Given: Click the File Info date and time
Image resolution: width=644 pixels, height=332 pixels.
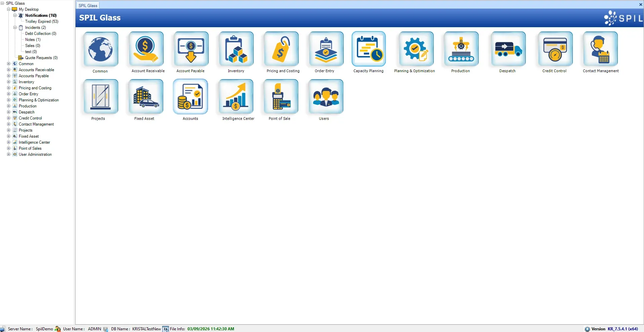Looking at the screenshot, I should [211, 329].
